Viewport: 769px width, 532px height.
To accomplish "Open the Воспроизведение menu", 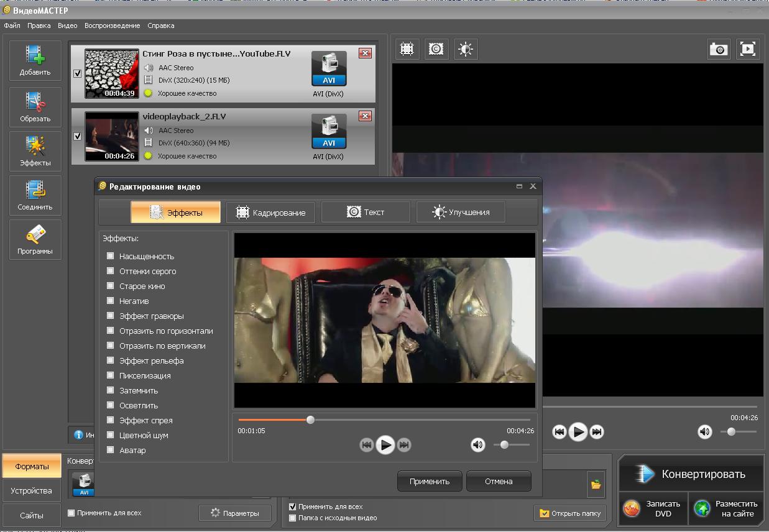I will click(x=113, y=25).
